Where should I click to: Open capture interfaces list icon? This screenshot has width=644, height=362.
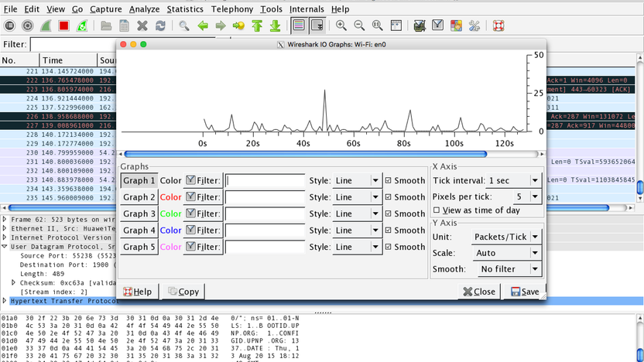point(9,26)
